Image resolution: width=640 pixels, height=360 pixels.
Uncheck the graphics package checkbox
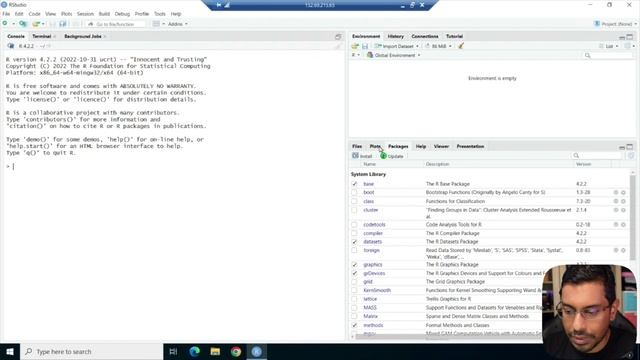[x=354, y=264]
